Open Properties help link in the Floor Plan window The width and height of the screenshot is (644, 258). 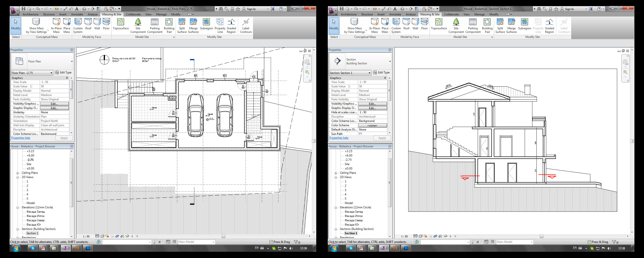(21, 138)
